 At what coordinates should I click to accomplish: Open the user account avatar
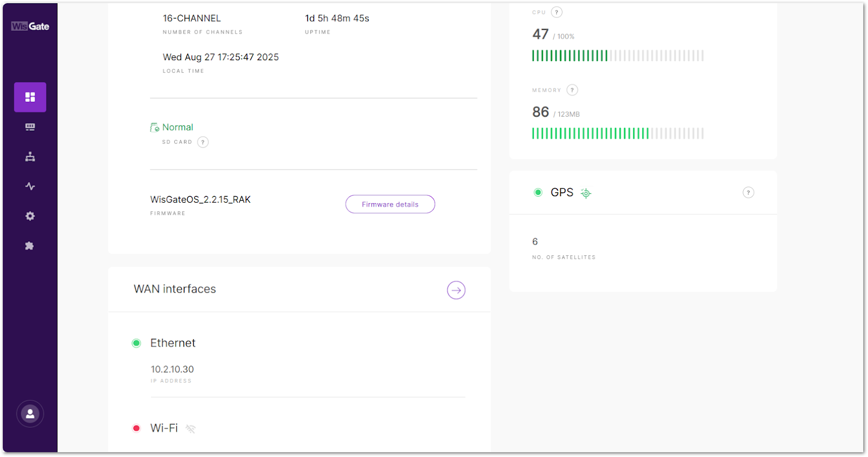tap(30, 414)
